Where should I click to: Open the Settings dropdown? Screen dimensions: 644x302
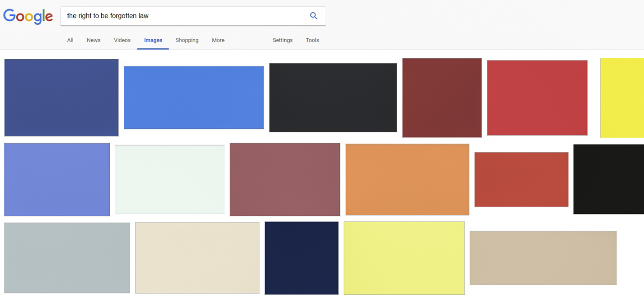click(282, 40)
